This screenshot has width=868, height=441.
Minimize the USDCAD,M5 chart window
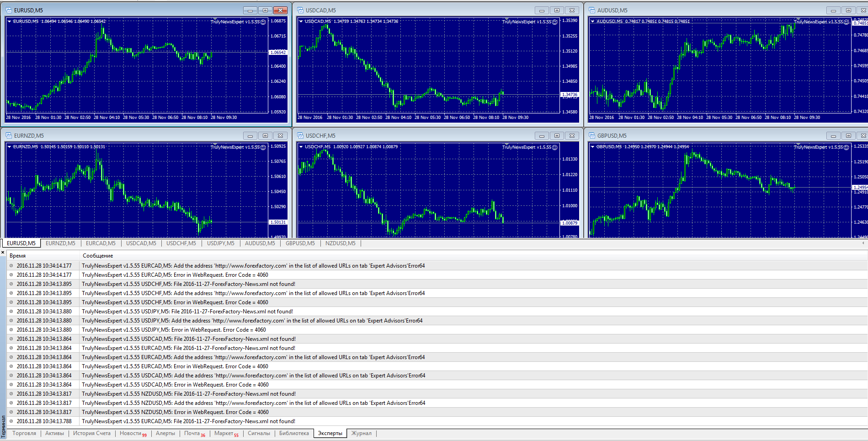(542, 10)
